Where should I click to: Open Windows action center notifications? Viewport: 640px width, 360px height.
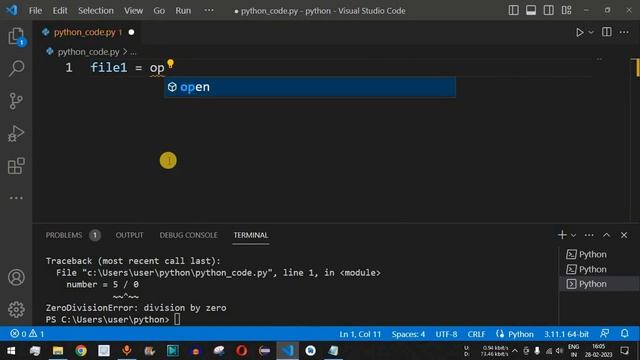click(x=624, y=351)
